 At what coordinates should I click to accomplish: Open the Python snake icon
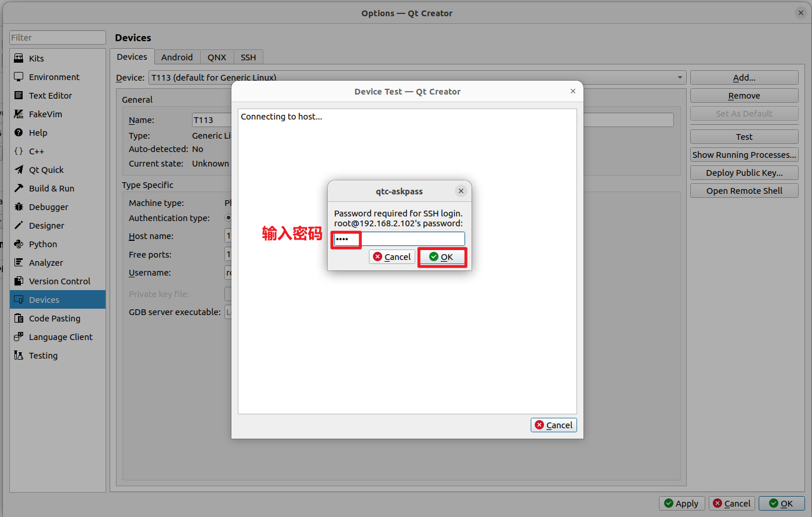click(x=19, y=244)
